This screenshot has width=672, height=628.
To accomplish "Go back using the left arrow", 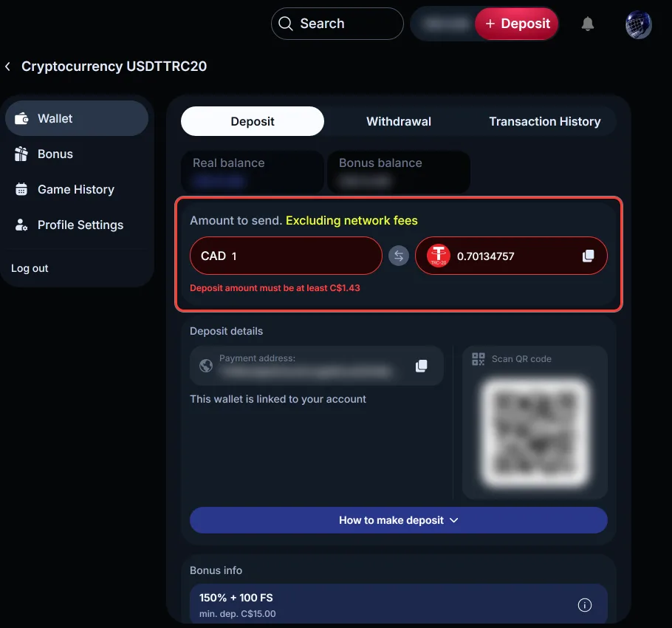I will point(7,66).
